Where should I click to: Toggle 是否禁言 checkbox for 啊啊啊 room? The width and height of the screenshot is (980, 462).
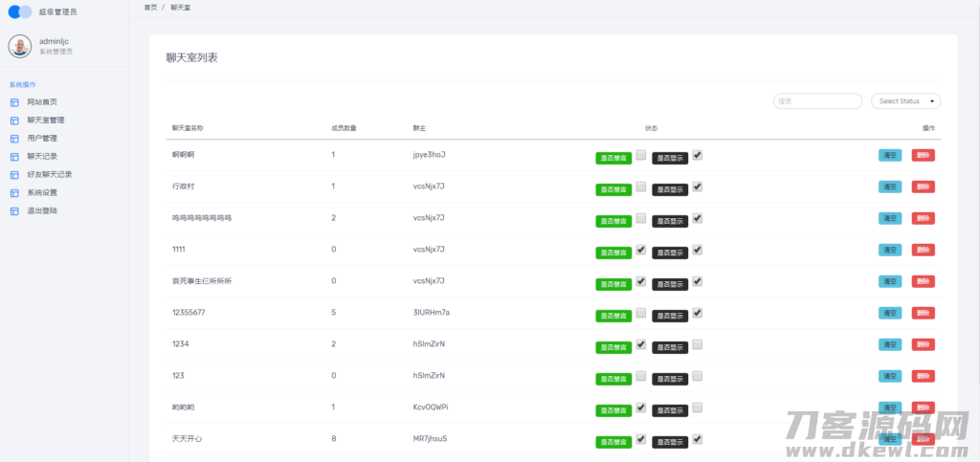click(640, 156)
